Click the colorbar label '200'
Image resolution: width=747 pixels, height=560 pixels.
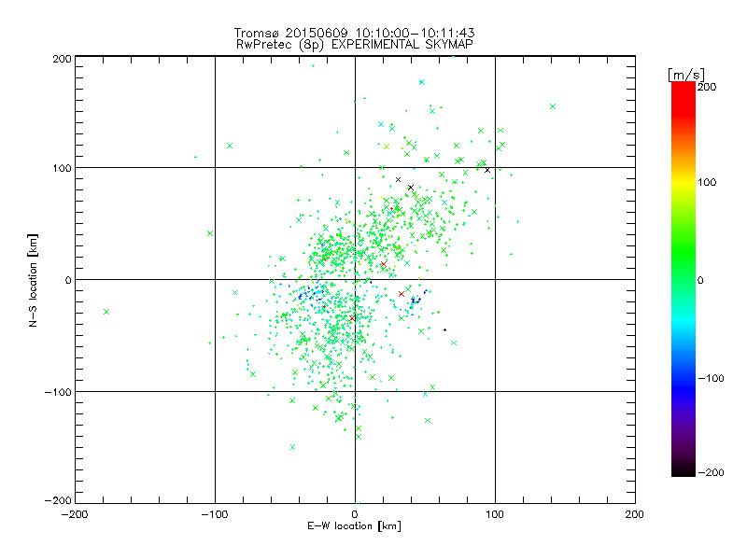pos(707,87)
